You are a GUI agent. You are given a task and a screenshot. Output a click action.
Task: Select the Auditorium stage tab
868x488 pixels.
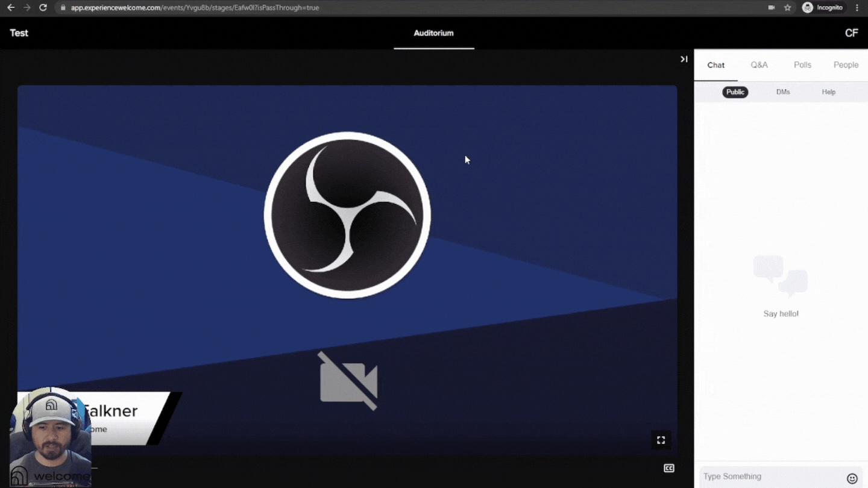[x=433, y=33]
